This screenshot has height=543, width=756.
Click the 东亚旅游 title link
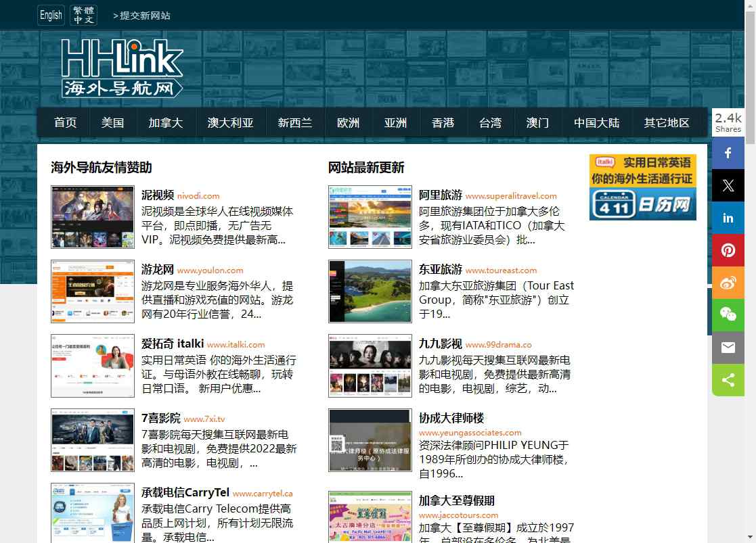tap(440, 269)
